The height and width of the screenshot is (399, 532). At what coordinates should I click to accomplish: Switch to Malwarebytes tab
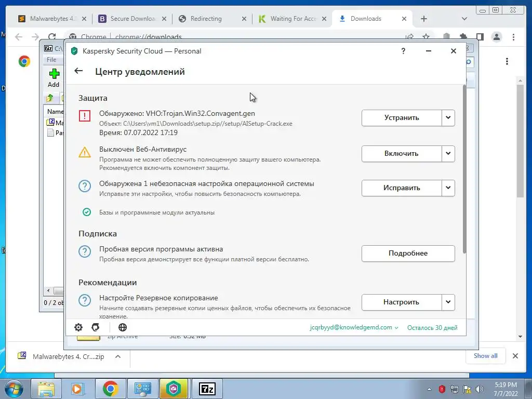click(x=51, y=19)
